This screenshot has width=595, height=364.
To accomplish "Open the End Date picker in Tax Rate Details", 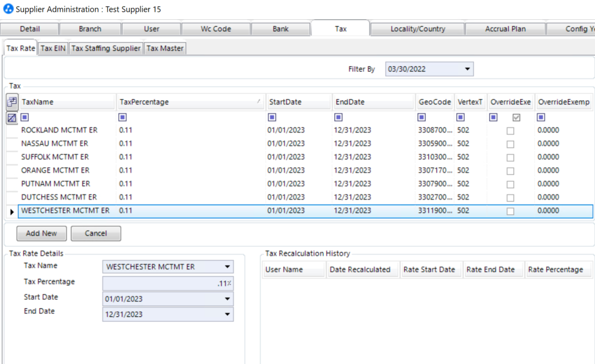I will (227, 314).
